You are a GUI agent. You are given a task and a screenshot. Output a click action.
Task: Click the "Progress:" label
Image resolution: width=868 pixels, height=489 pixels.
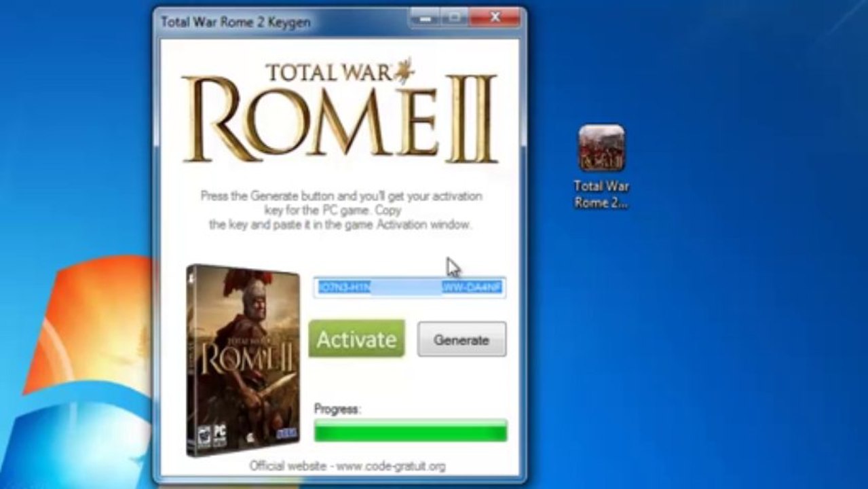point(338,410)
